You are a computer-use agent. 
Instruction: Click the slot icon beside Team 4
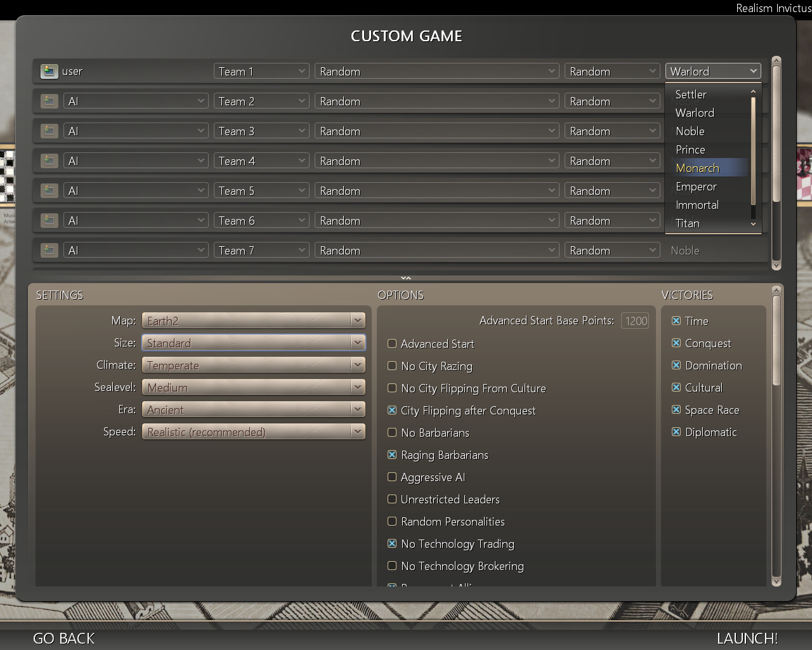pyautogui.click(x=49, y=161)
